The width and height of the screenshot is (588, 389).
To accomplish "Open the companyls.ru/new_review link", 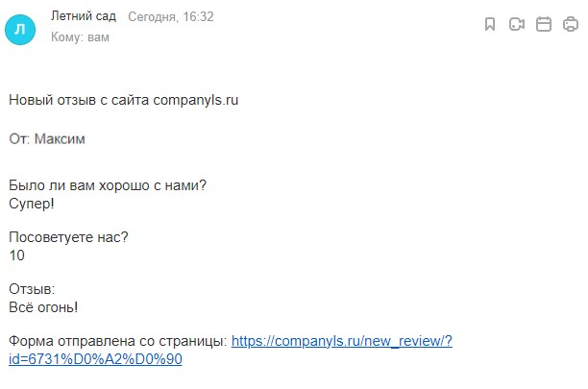I will (341, 341).
